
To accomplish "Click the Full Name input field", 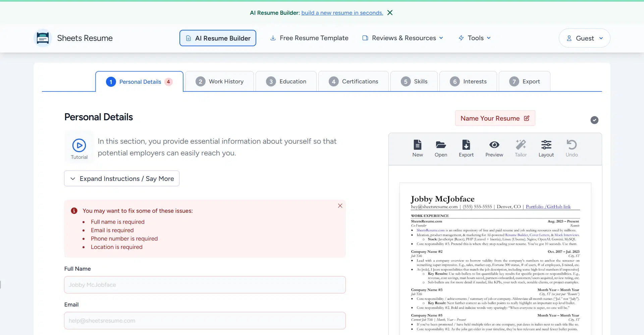I will [x=205, y=285].
